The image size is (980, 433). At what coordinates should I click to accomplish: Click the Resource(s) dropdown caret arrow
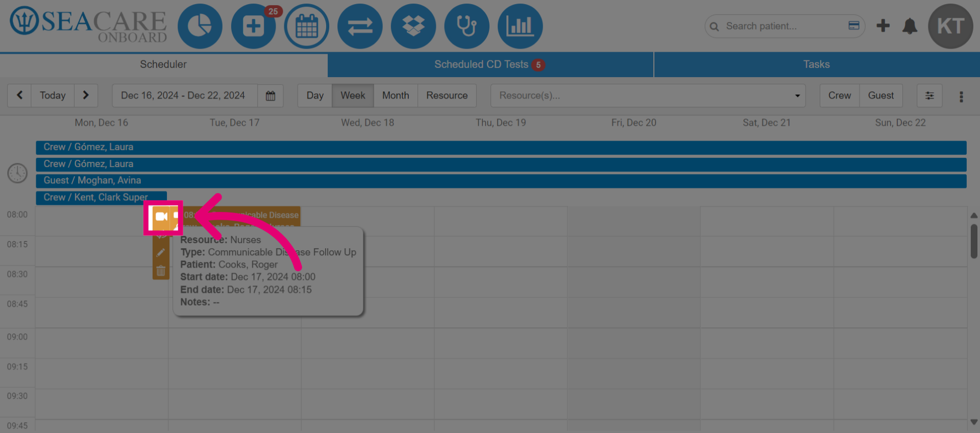(x=797, y=96)
